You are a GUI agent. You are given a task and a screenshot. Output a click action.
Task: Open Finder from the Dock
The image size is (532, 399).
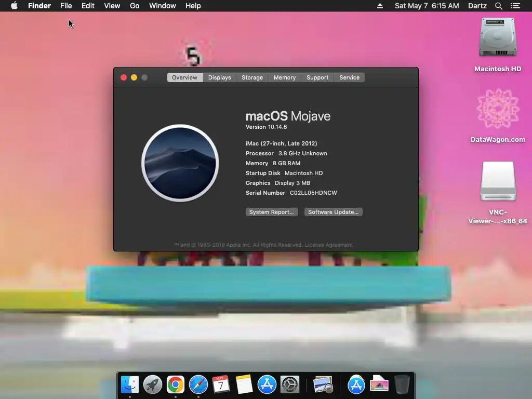click(130, 385)
